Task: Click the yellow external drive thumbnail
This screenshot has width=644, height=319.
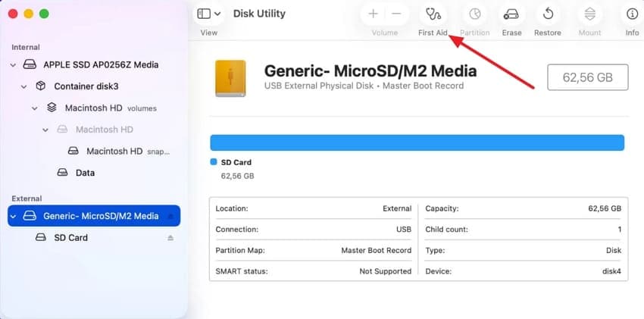Action: [x=230, y=78]
